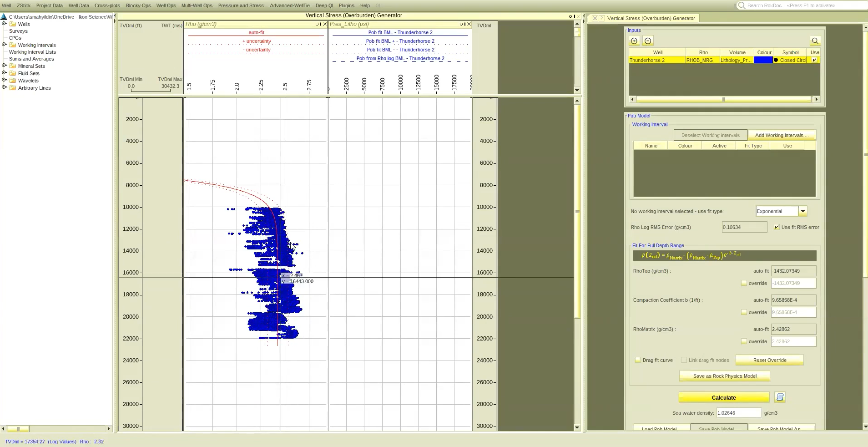Click the circle icon in Pres_Litho track header
The height and width of the screenshot is (447, 868).
click(x=461, y=24)
